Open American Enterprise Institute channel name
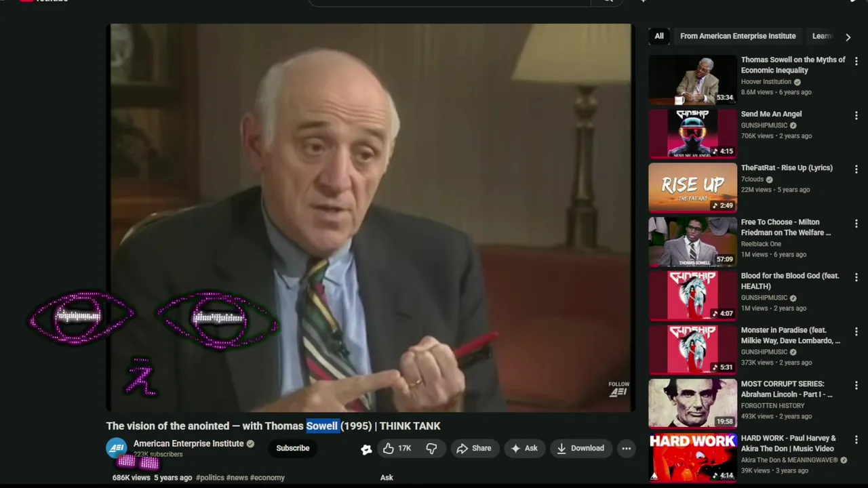Viewport: 868px width, 488px height. pyautogui.click(x=189, y=443)
